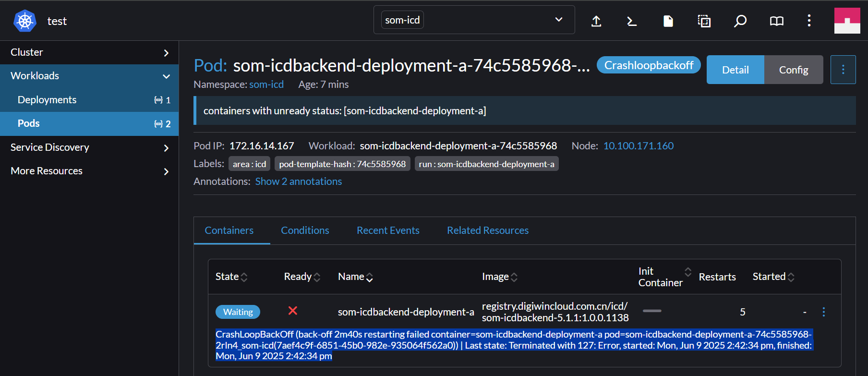Click the Age: 7 mins text
868x376 pixels.
[x=324, y=85]
